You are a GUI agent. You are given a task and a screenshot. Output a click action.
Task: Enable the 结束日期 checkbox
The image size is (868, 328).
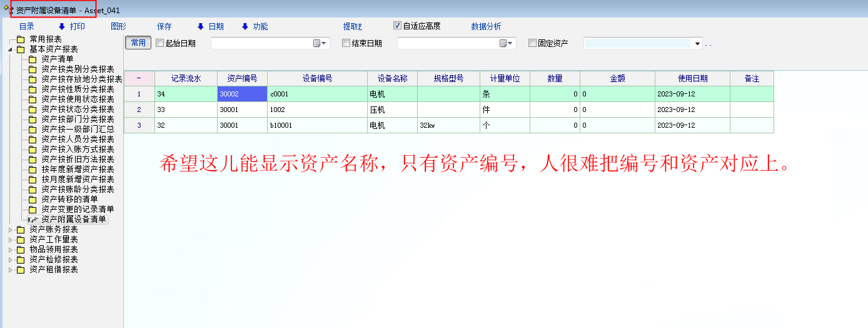[x=346, y=43]
